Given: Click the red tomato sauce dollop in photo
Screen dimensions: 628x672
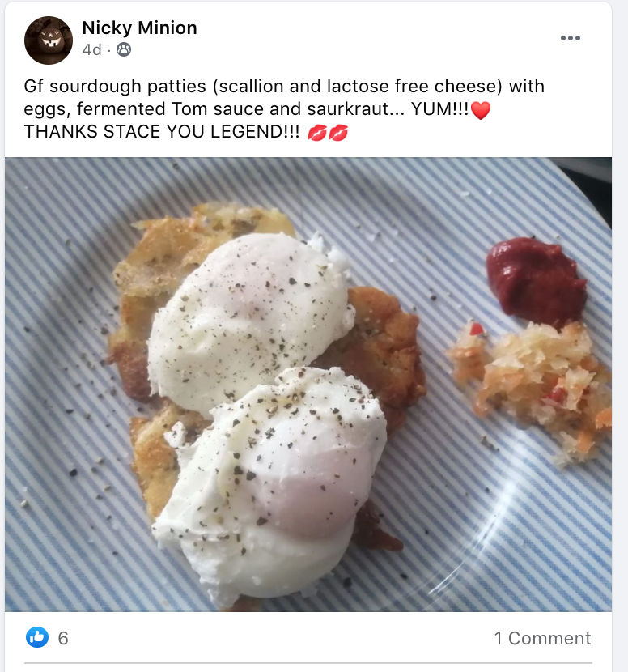Looking at the screenshot, I should coord(535,279).
